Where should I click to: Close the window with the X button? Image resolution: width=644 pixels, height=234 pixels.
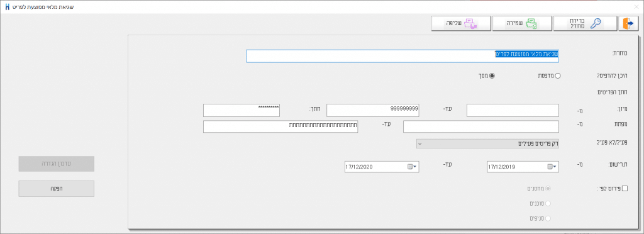(x=636, y=6)
